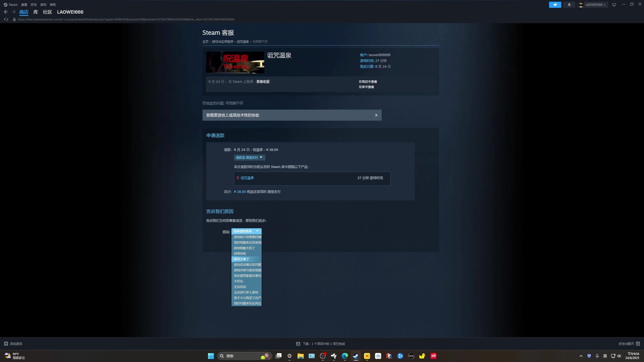Select reason 经常死机
This screenshot has height=362, width=644.
(247, 254)
